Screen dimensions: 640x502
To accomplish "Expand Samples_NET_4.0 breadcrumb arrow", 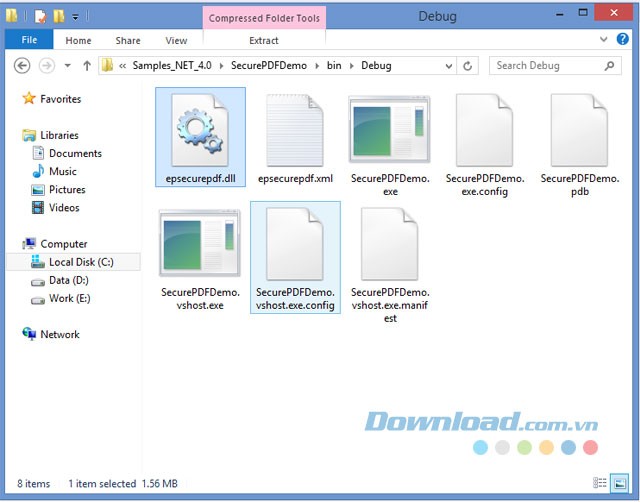I will point(221,66).
